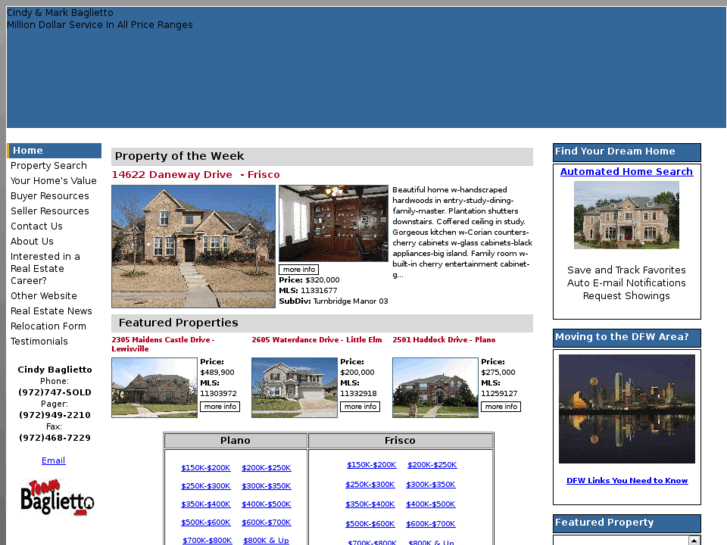Image resolution: width=727 pixels, height=545 pixels.
Task: Click Maidens Castle Drive house thumbnail
Action: (154, 387)
